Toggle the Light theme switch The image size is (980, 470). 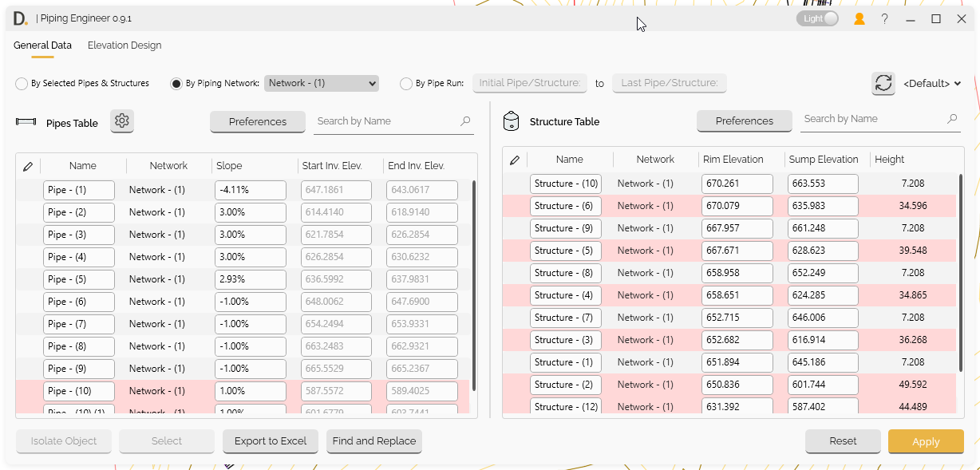pos(817,18)
